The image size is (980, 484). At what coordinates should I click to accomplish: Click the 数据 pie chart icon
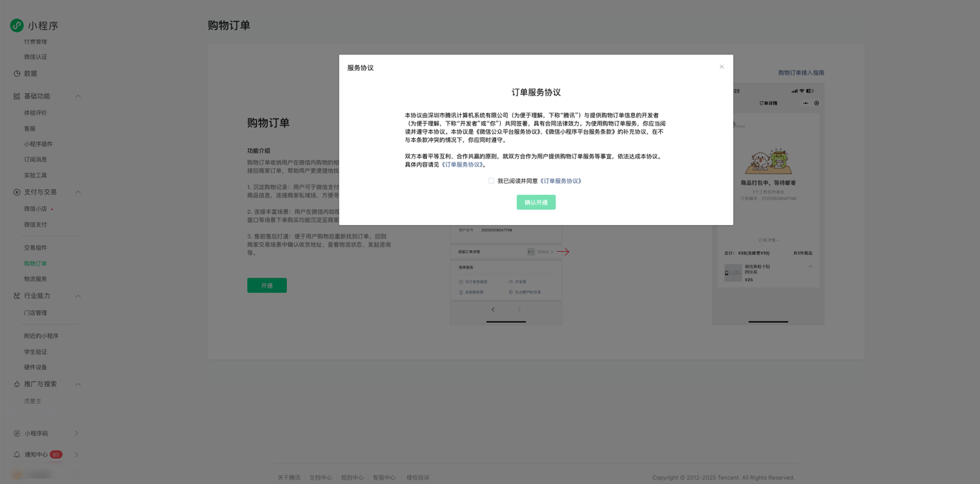[x=17, y=74]
